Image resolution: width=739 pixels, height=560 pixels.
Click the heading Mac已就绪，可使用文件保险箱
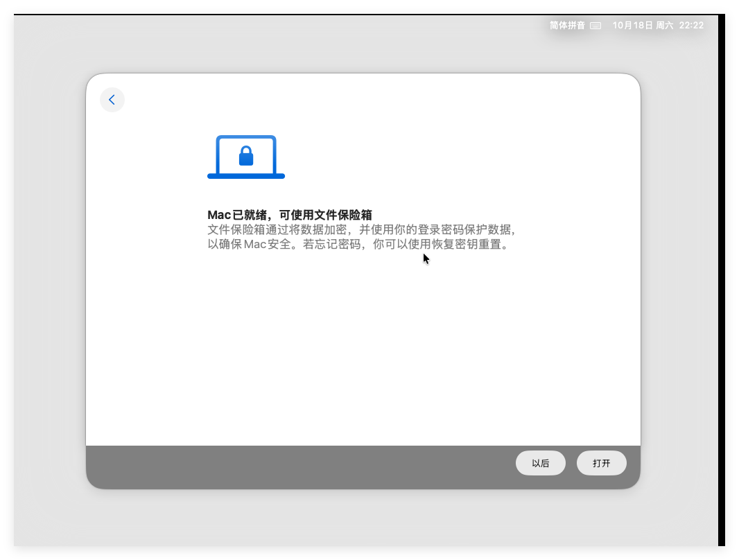click(290, 216)
